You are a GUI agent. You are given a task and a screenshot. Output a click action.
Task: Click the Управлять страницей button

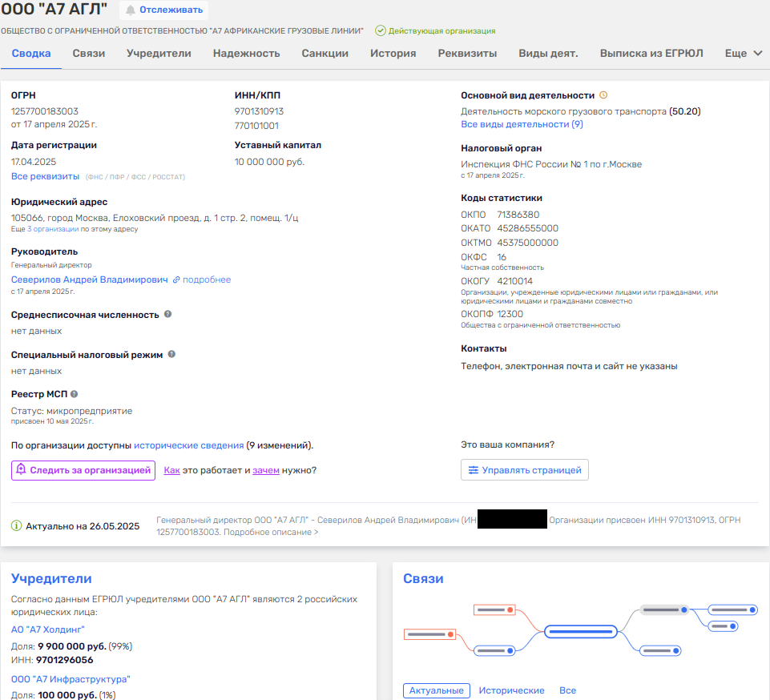[525, 470]
